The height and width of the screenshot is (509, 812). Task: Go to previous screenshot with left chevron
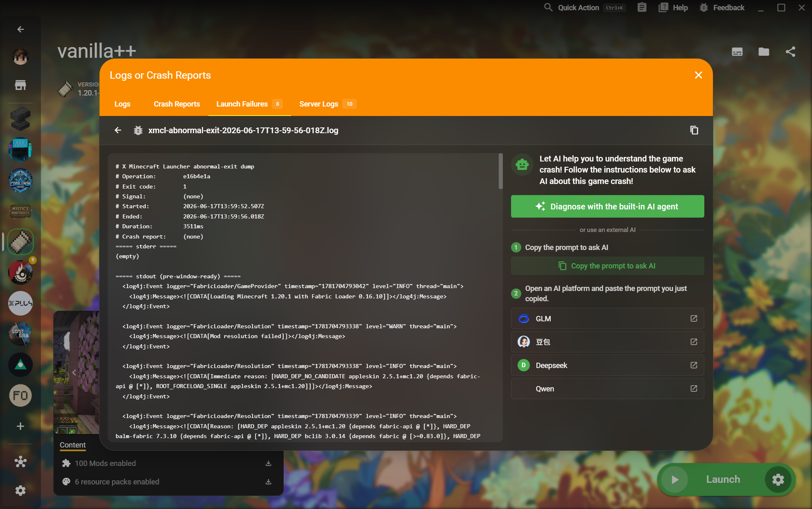[74, 373]
